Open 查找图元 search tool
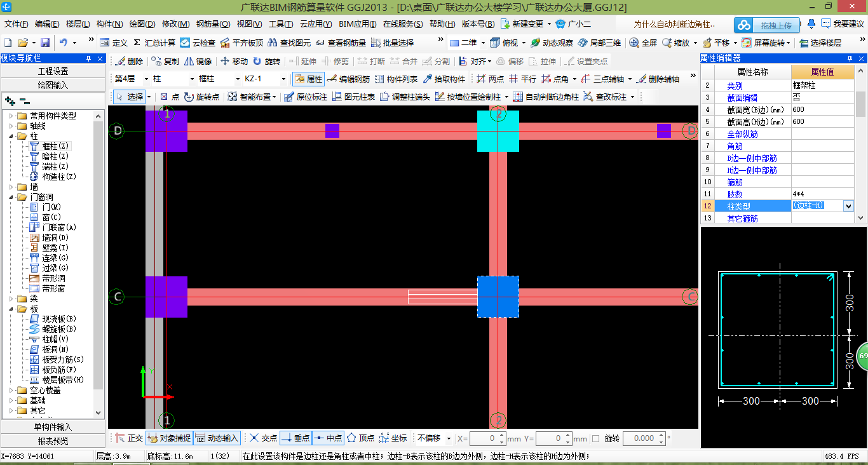Viewport: 868px width, 465px height. point(289,43)
